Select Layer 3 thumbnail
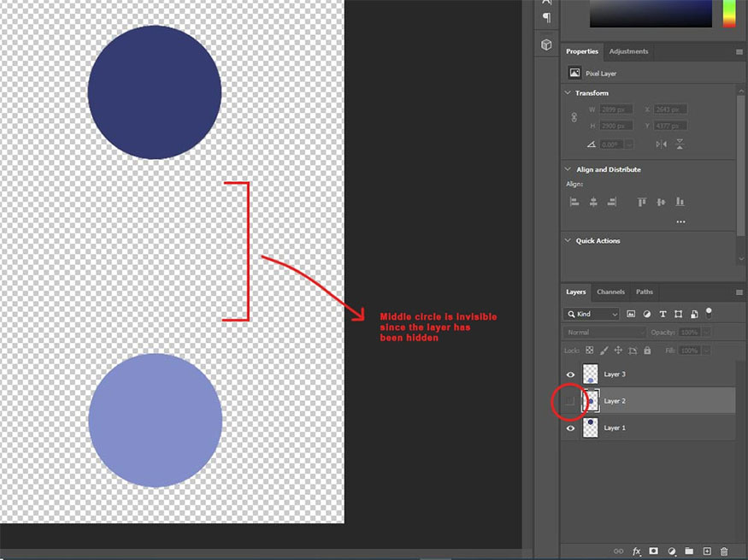The image size is (748, 560). (591, 374)
